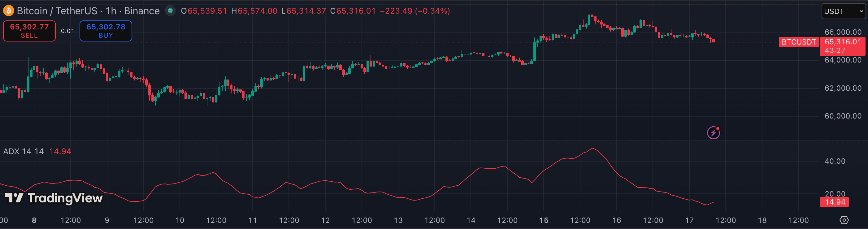Click the date 18 on time axis
The height and width of the screenshot is (229, 868).
762,220
